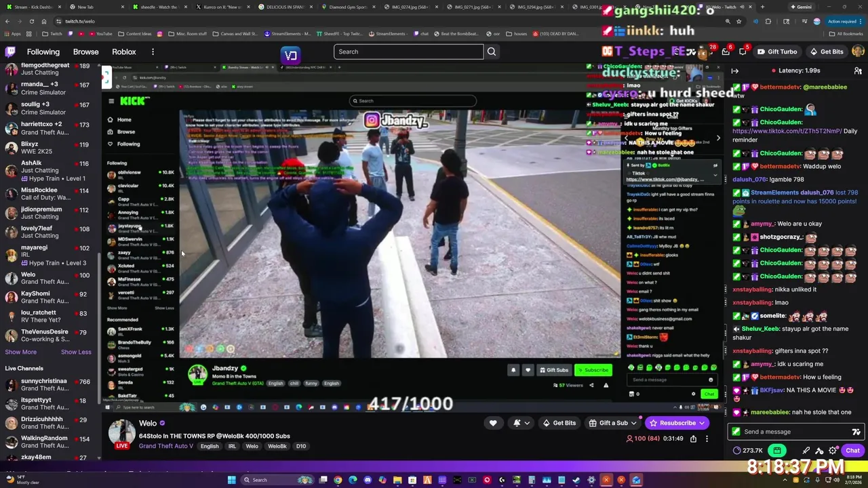Open new browser tab plus
This screenshot has height=488, width=868.
(x=762, y=7)
